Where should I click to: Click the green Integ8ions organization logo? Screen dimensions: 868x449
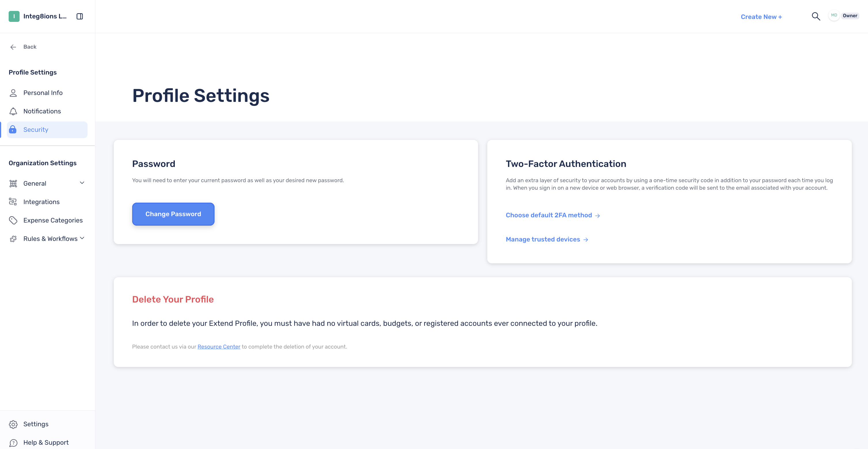[x=14, y=16]
